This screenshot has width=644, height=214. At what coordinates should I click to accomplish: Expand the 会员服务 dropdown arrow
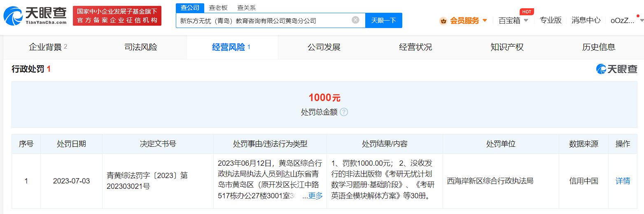[x=485, y=20]
